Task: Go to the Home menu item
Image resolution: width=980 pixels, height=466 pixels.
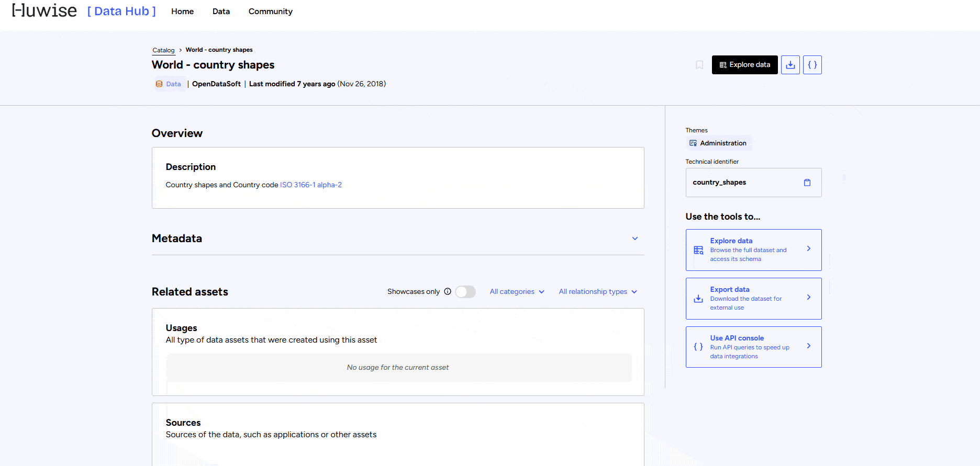Action: [182, 12]
